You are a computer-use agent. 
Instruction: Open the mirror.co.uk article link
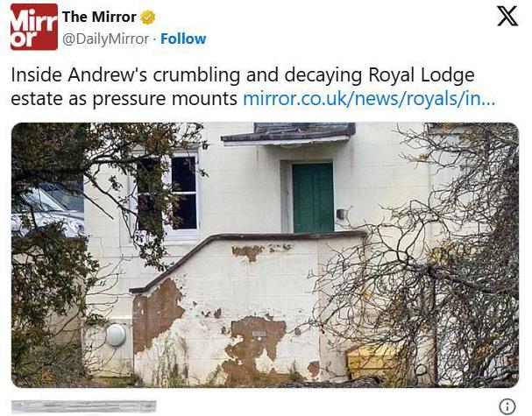[x=369, y=99]
